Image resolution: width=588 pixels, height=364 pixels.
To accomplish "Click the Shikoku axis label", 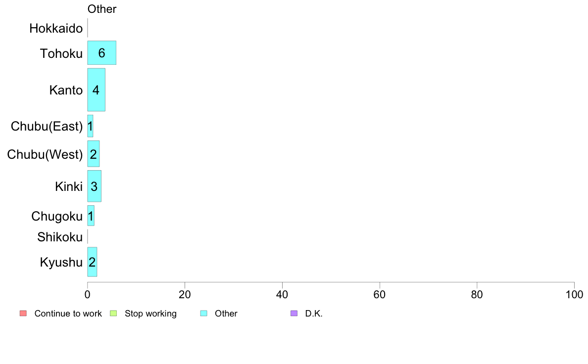I will [59, 237].
